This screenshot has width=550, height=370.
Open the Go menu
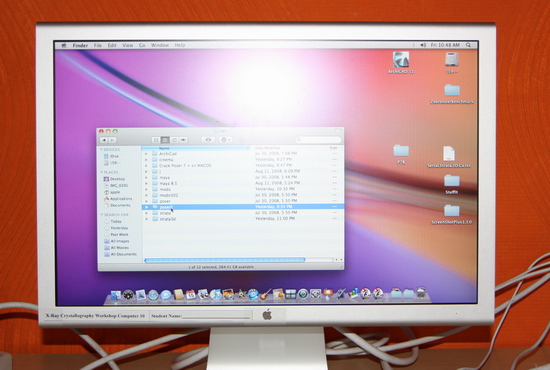coord(142,45)
